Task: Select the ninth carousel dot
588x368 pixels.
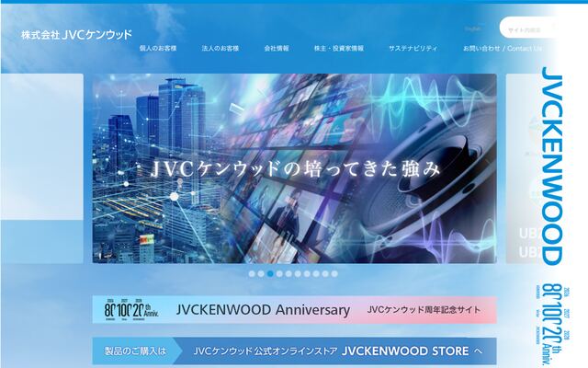Action: point(325,274)
